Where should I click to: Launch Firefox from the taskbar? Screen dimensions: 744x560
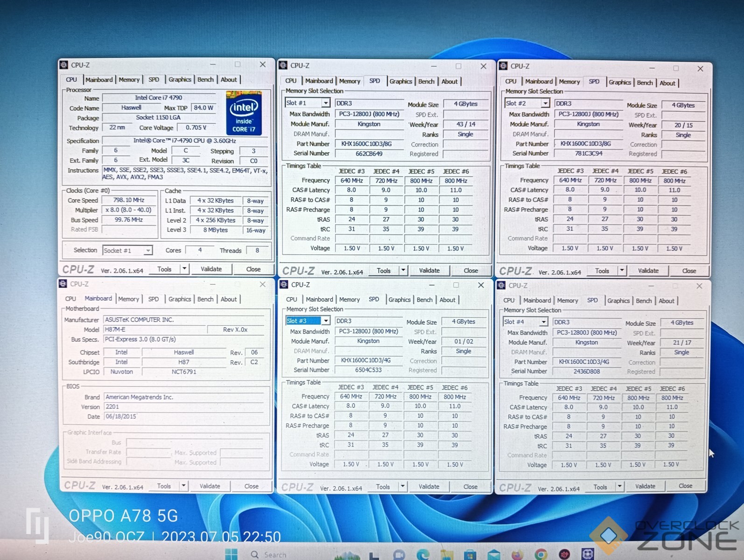coord(517,554)
